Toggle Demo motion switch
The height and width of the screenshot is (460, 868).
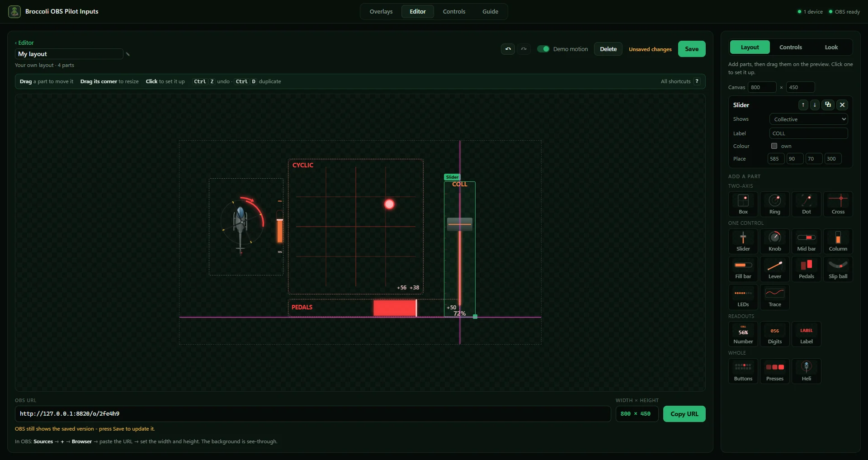543,49
